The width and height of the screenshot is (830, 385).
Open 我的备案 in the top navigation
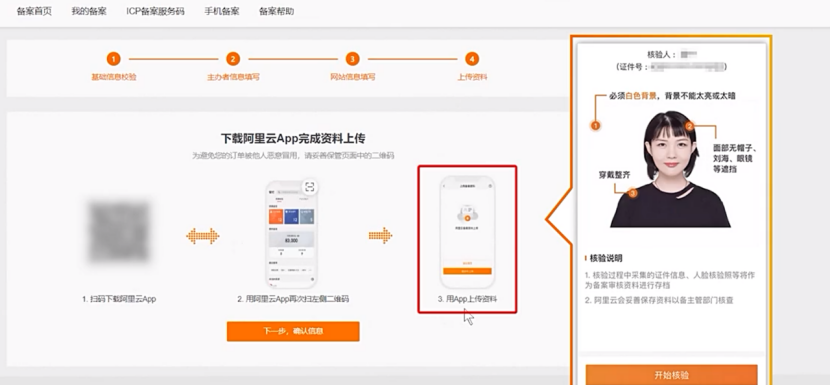[89, 12]
